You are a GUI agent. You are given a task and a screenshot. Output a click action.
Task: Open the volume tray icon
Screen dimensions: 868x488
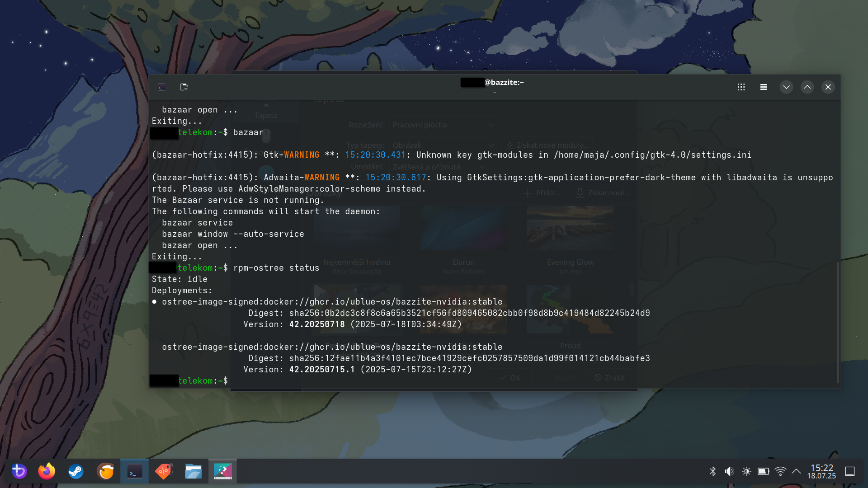[x=729, y=471]
